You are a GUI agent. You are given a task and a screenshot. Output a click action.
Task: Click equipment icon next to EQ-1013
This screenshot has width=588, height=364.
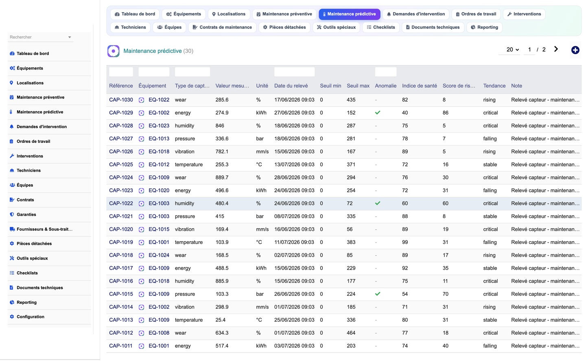pos(141,139)
